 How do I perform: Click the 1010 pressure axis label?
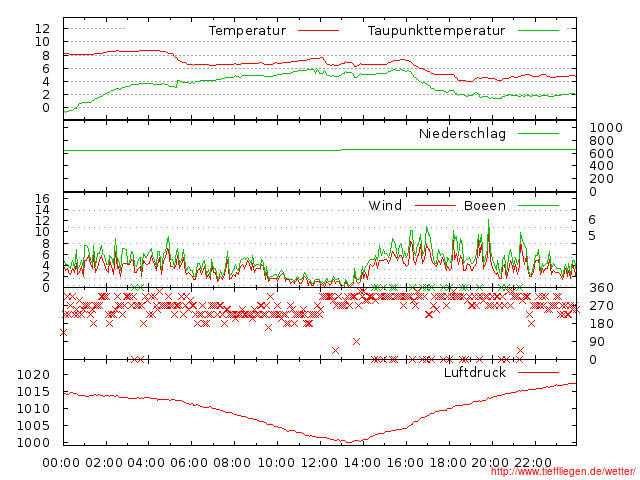(33, 409)
